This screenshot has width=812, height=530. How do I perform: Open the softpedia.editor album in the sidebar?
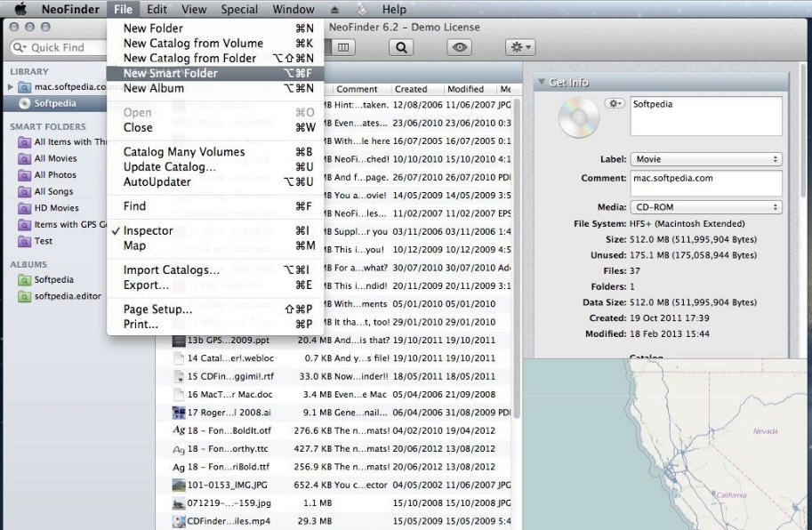pyautogui.click(x=58, y=295)
